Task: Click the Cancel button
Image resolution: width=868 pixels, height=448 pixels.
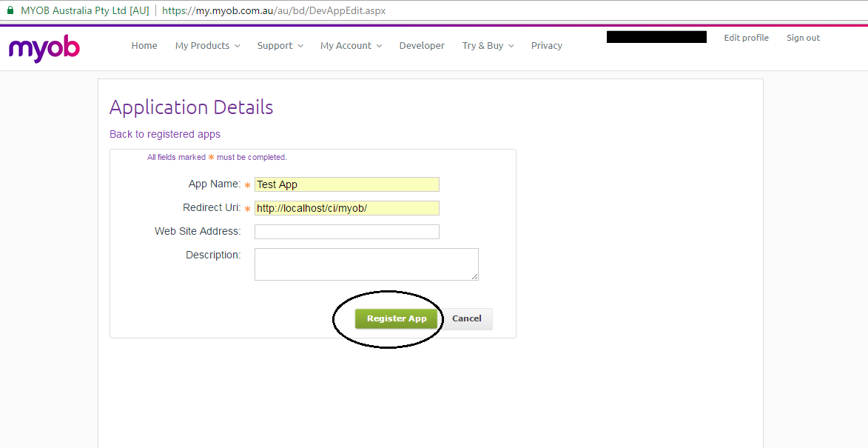Action: (x=467, y=318)
